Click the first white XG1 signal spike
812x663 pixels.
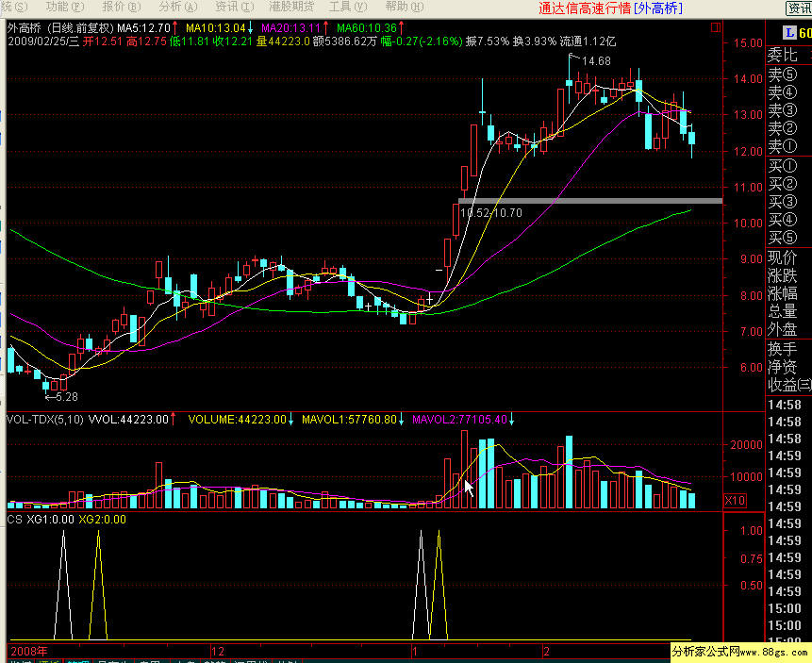pyautogui.click(x=63, y=585)
